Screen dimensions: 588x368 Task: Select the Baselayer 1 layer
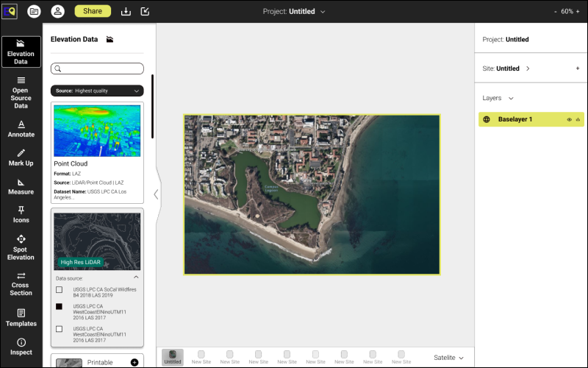(531, 119)
